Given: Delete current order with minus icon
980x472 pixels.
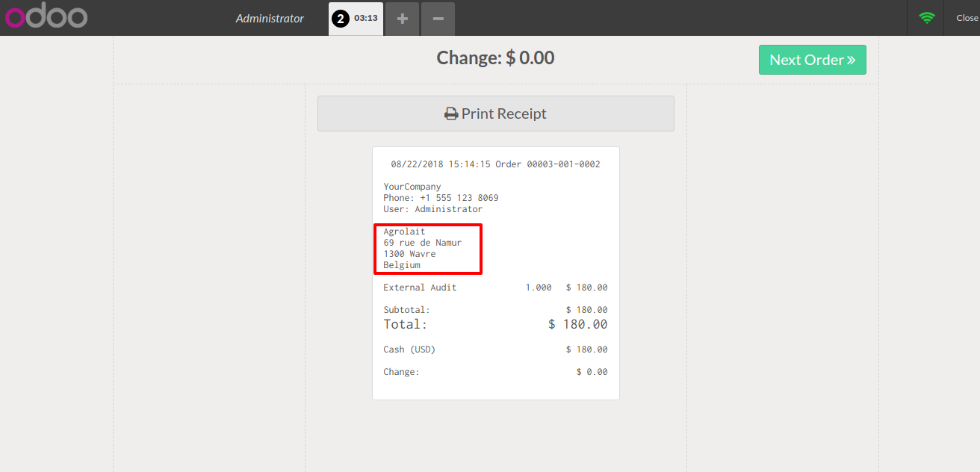Looking at the screenshot, I should coord(438,19).
